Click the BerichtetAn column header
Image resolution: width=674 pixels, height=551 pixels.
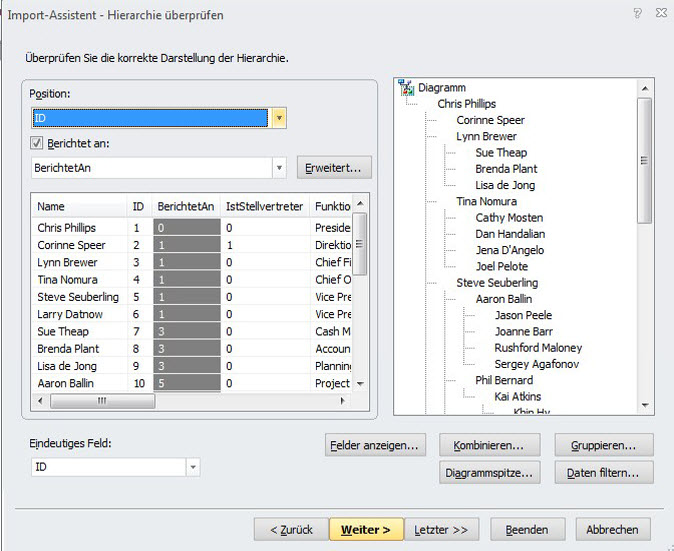tap(186, 206)
